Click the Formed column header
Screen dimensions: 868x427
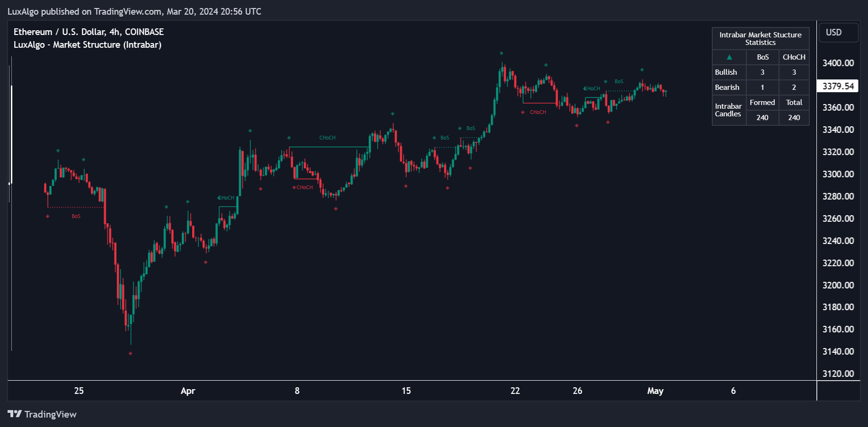(x=762, y=103)
